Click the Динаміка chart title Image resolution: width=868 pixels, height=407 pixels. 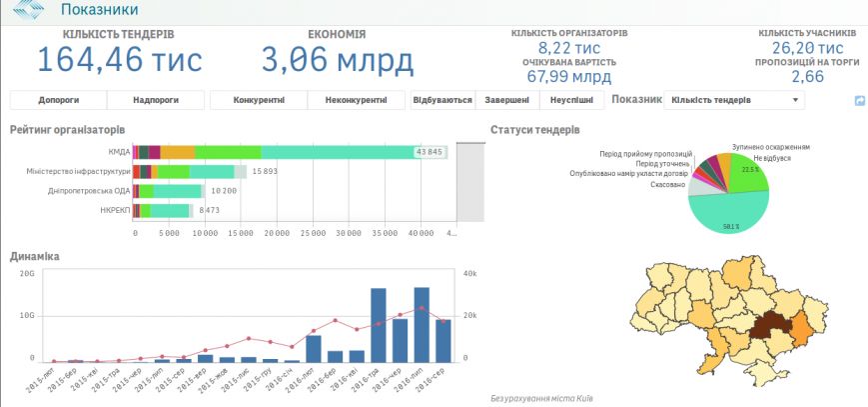[35, 257]
